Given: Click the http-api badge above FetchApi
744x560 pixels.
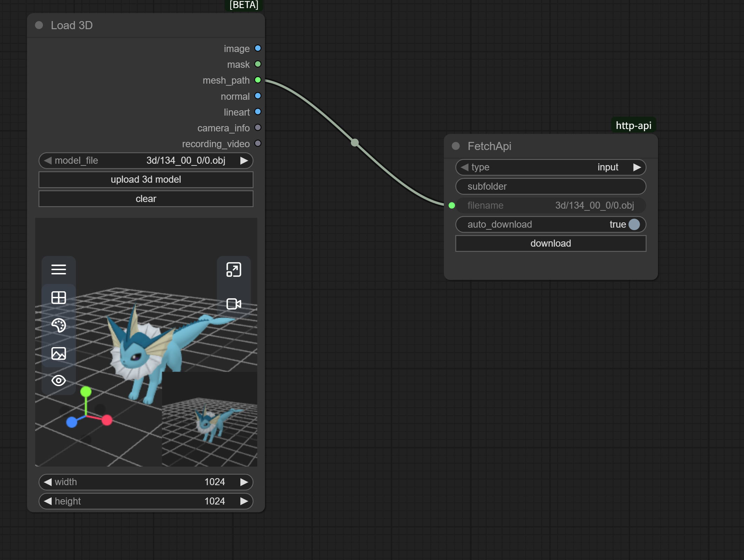Looking at the screenshot, I should click(634, 125).
